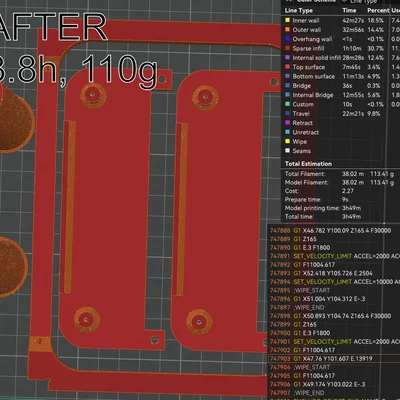Click the Total Filament 38.02 m value
400x400 pixels.
point(353,174)
